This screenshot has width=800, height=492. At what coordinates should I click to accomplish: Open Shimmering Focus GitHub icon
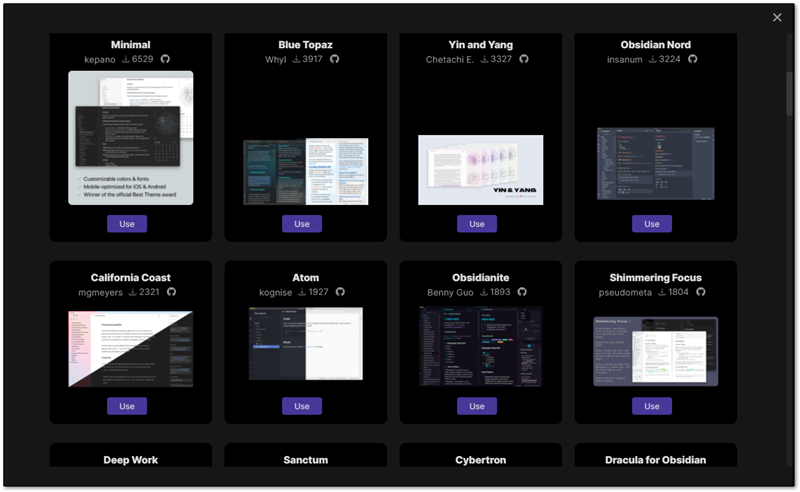point(700,292)
